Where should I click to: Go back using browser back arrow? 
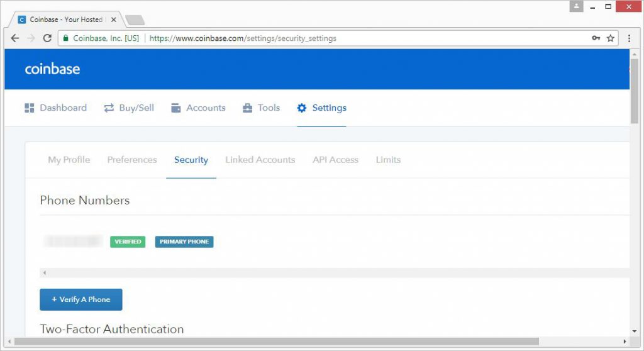[15, 38]
